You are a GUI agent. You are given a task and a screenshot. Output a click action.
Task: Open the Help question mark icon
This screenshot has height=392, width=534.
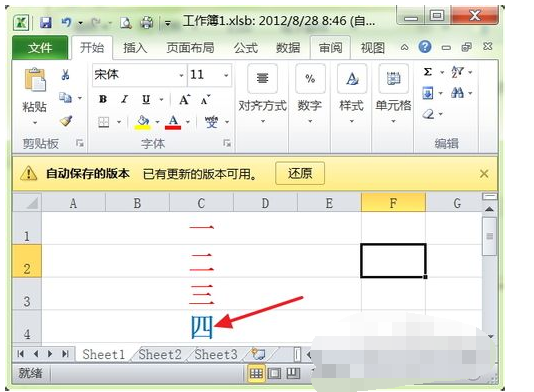click(425, 47)
